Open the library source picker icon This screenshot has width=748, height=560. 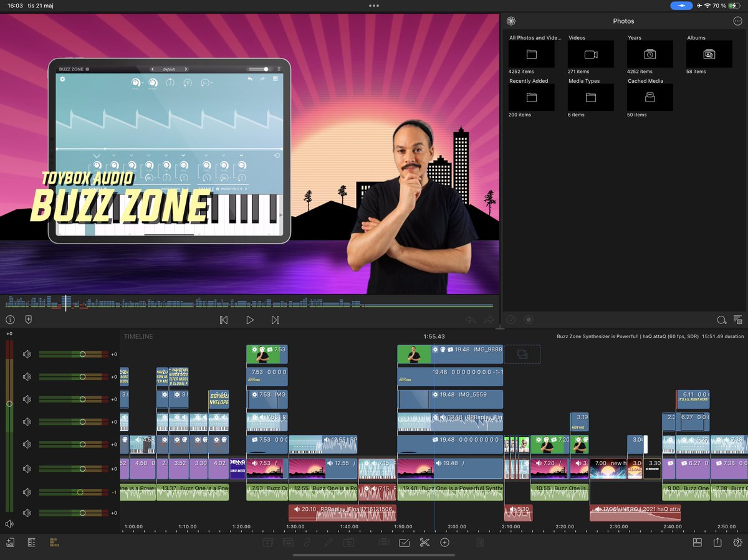511,21
